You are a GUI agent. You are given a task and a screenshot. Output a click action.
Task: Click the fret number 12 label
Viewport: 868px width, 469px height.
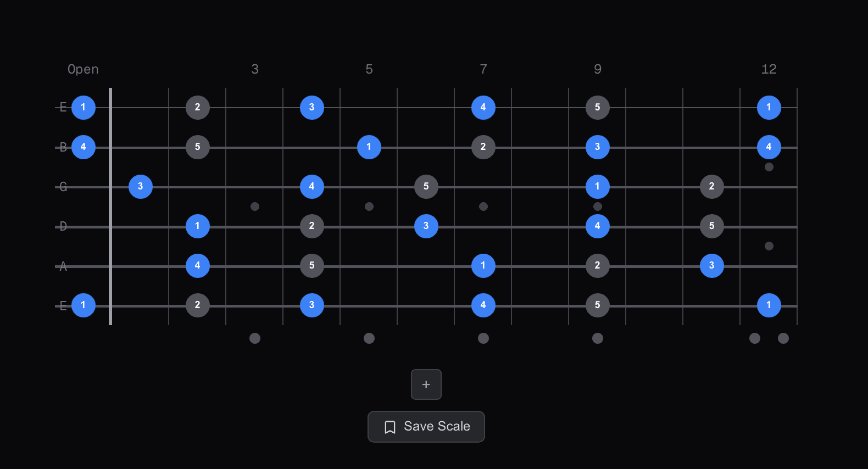pyautogui.click(x=769, y=69)
